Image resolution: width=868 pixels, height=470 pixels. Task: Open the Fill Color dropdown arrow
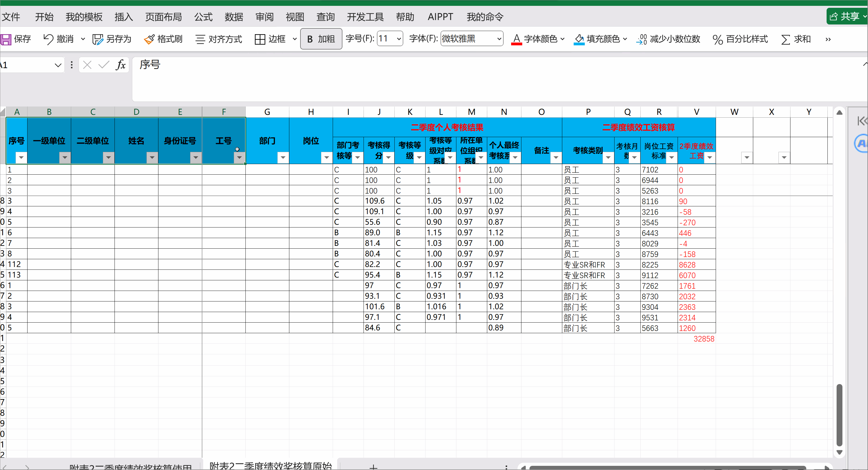pyautogui.click(x=625, y=39)
